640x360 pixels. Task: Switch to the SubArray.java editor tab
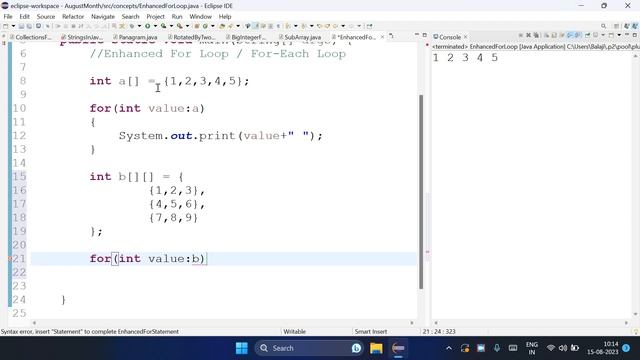pos(300,37)
